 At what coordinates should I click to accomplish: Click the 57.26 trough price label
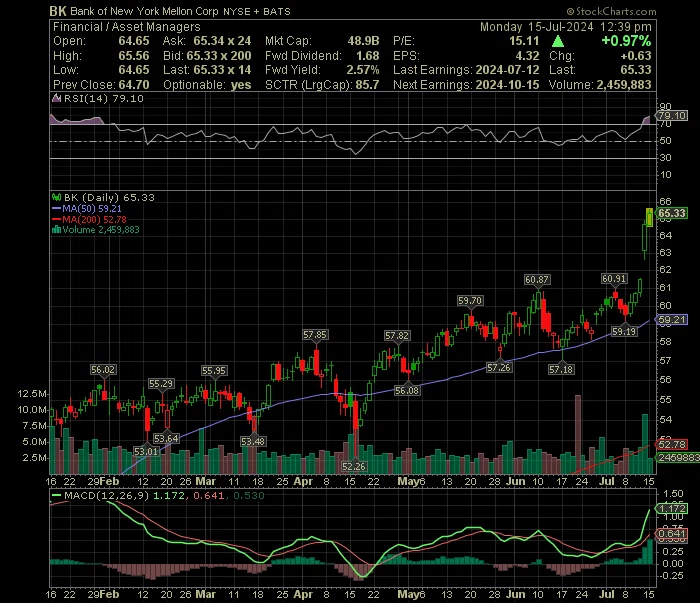[x=499, y=368]
